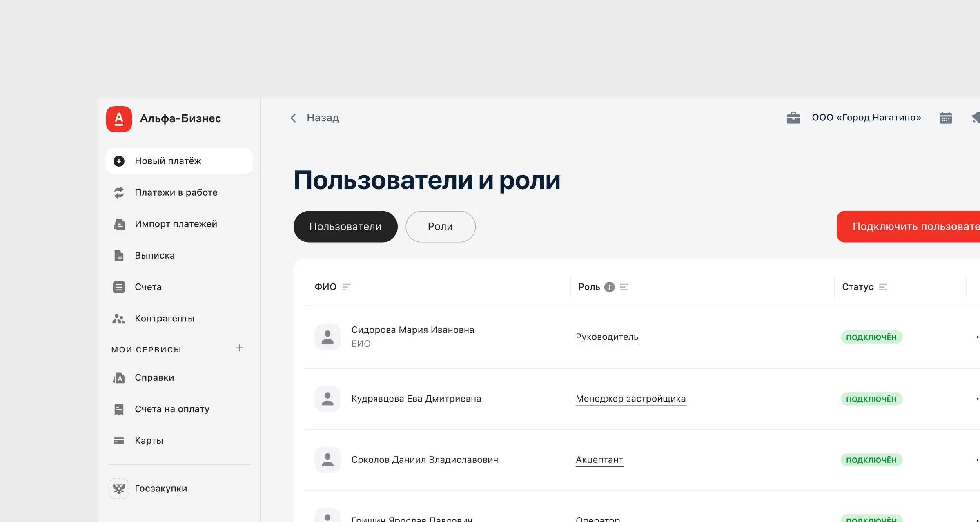The height and width of the screenshot is (522, 980).
Task: Open Менеджер застройщика role link
Action: point(630,399)
